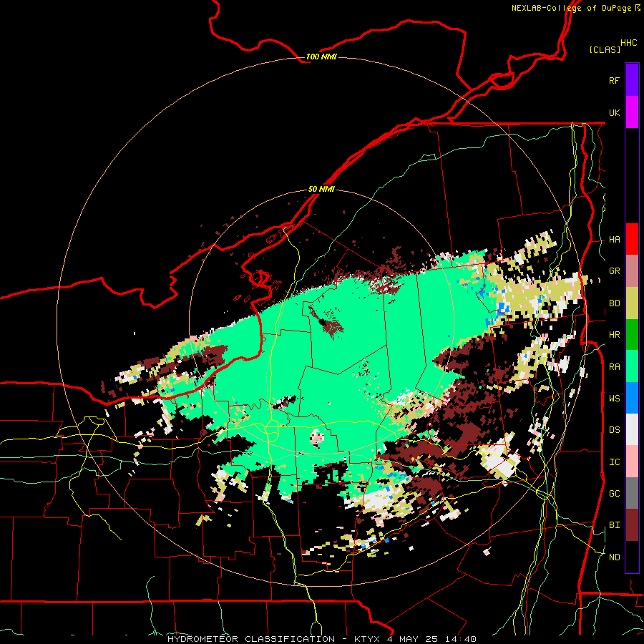Viewport: 644px width, 644px height.
Task: Click the BD legend label
Action: tap(614, 303)
